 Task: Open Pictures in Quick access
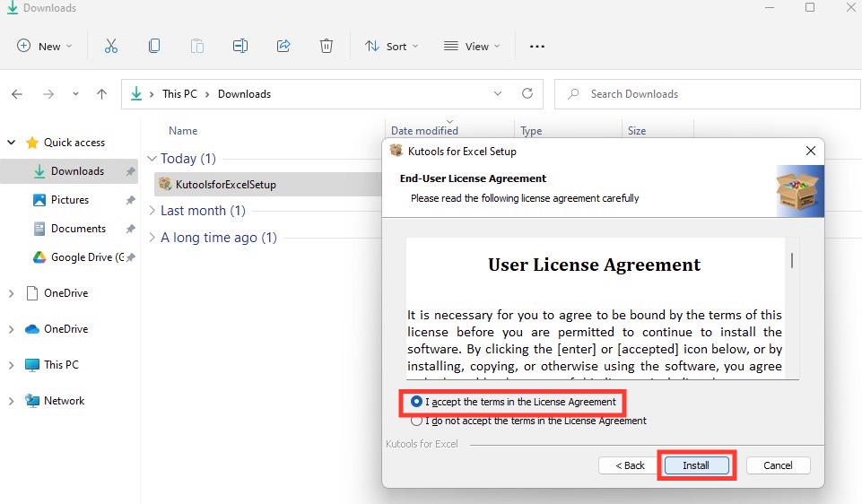[x=70, y=200]
